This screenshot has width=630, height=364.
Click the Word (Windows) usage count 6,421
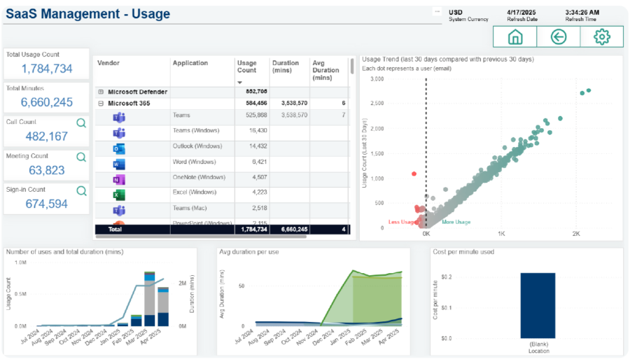tap(260, 162)
